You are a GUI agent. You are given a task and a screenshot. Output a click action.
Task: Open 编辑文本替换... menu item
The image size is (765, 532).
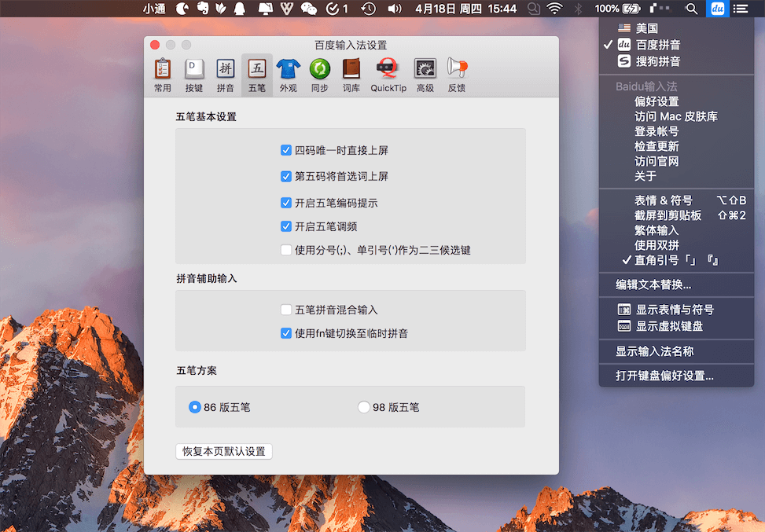point(676,284)
